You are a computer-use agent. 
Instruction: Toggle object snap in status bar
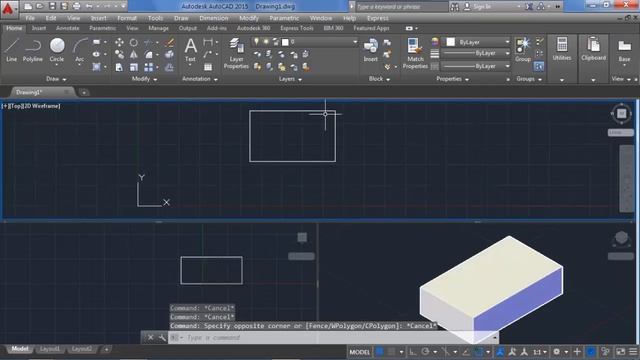coord(478,352)
